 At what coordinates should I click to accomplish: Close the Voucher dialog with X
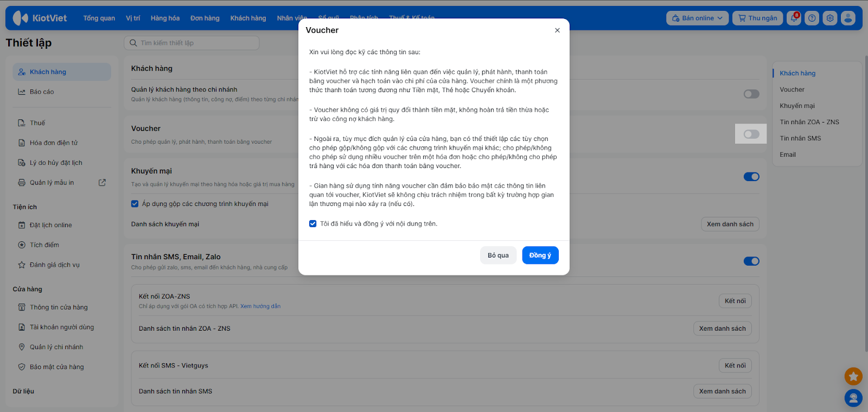(557, 30)
